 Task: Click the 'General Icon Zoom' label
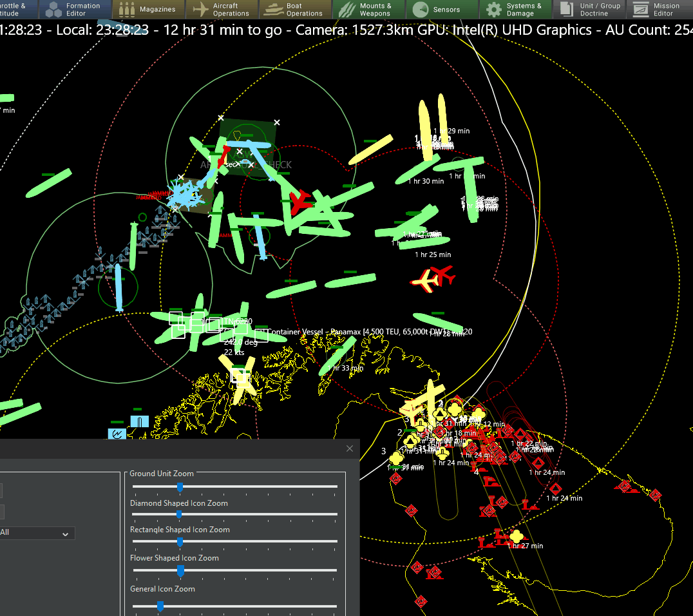162,589
